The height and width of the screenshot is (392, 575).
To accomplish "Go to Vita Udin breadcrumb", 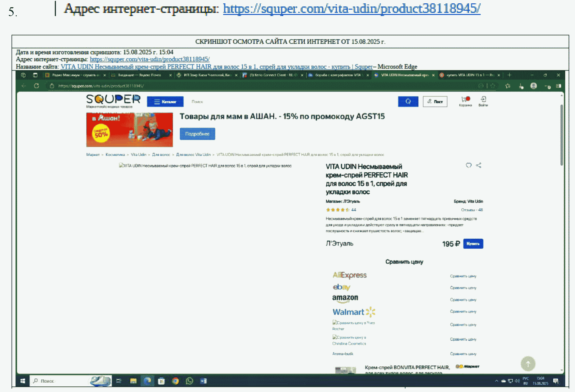I will [139, 154].
